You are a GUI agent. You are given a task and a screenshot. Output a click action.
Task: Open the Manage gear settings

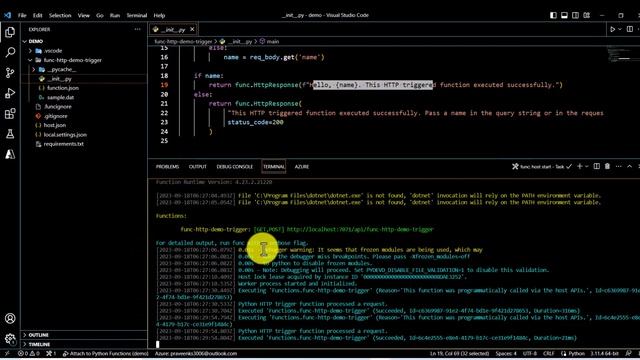(x=10, y=338)
